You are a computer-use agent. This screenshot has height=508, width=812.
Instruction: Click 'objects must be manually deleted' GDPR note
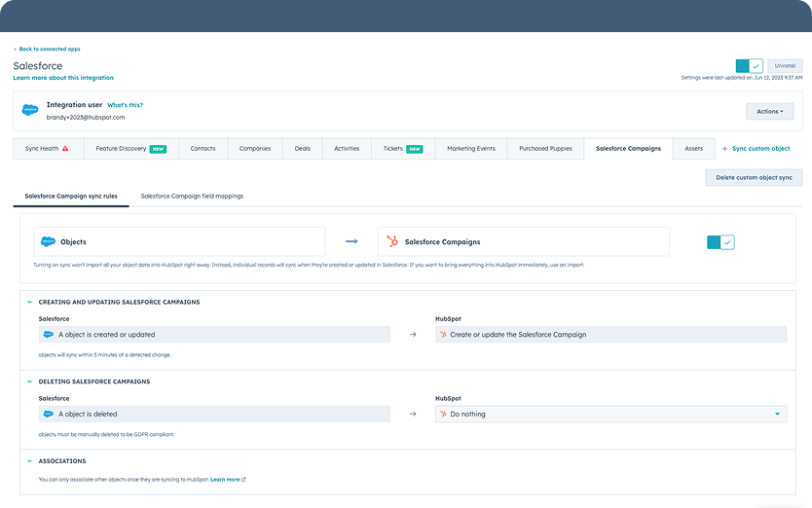(x=106, y=434)
